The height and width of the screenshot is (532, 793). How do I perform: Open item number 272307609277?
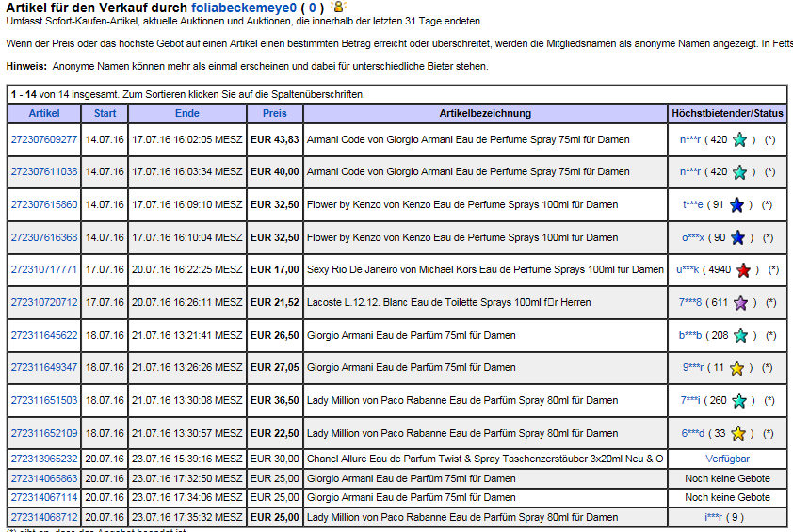[44, 139]
